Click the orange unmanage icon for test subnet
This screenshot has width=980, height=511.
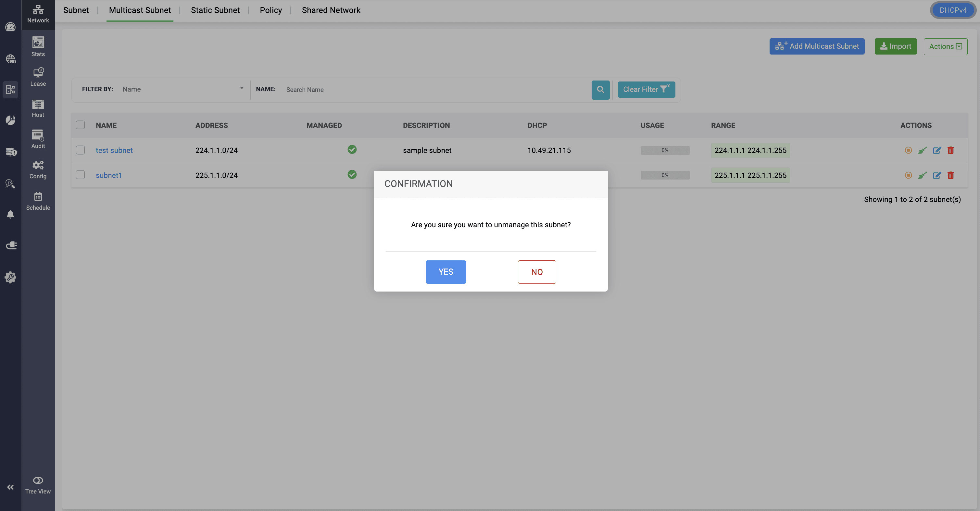pyautogui.click(x=908, y=150)
